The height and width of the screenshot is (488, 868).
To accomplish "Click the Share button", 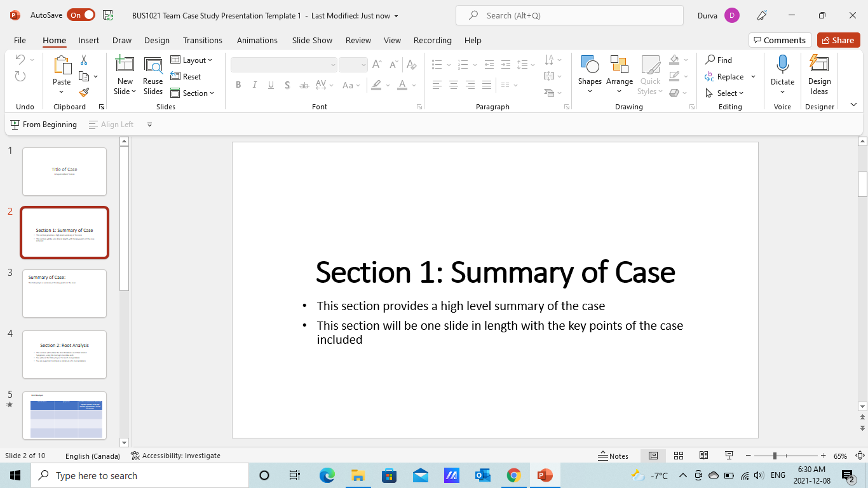I will click(838, 40).
